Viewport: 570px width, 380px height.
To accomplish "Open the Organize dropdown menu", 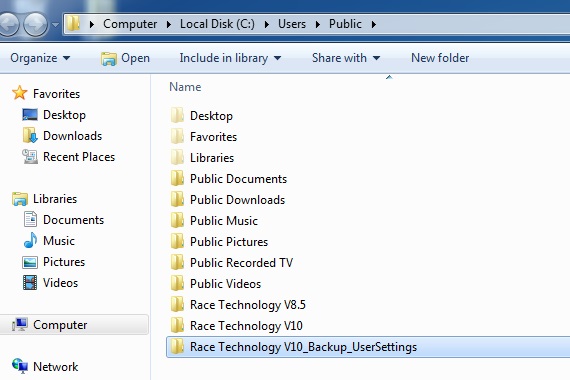I will coord(40,58).
